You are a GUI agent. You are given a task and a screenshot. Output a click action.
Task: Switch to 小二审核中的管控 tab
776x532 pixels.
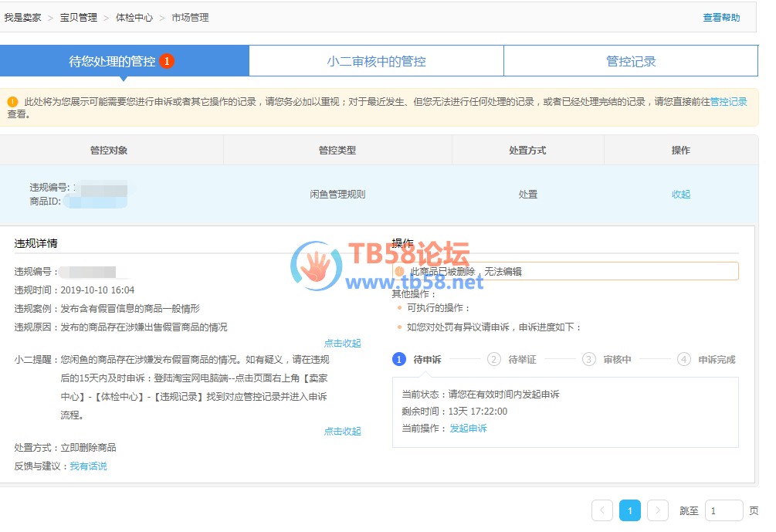[376, 61]
